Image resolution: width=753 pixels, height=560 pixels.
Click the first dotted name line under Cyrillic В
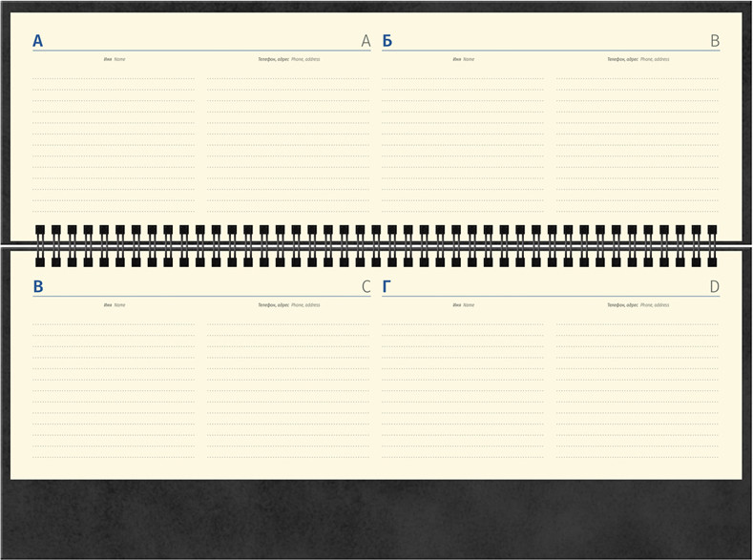click(x=114, y=323)
